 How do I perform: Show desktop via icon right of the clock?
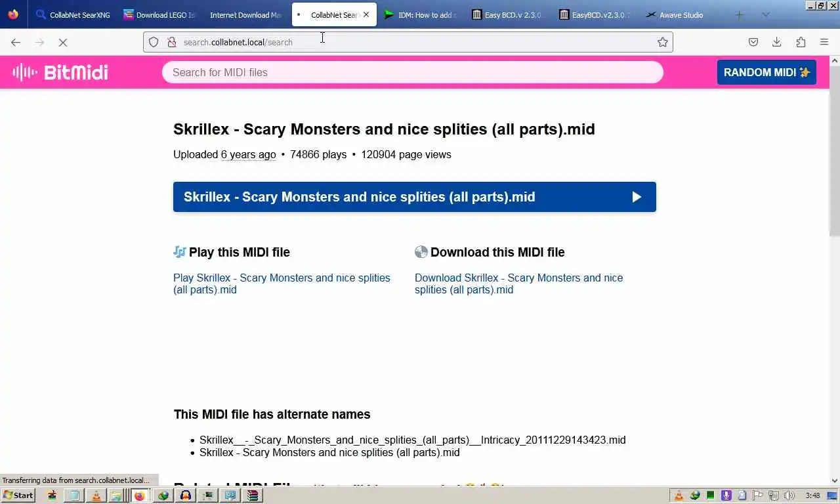831,495
